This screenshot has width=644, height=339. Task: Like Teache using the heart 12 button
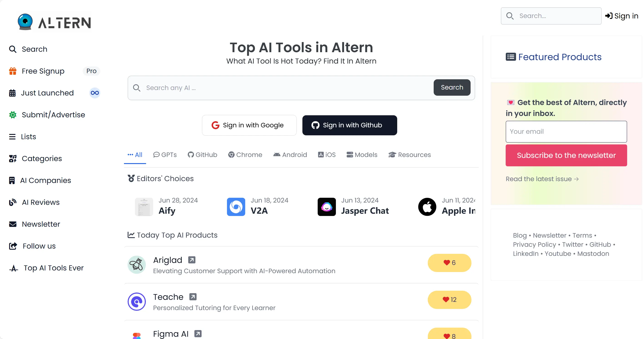click(x=449, y=300)
